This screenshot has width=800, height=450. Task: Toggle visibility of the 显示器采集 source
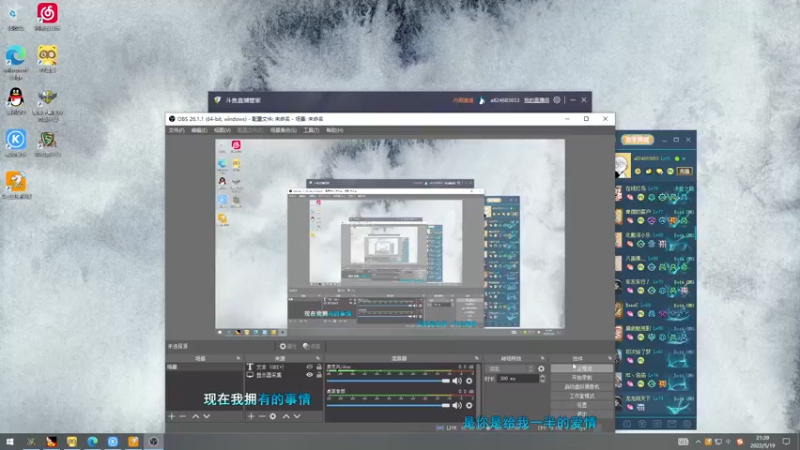point(309,375)
